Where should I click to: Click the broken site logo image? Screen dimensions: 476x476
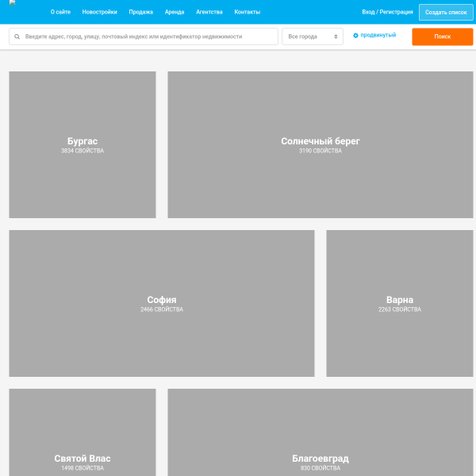pyautogui.click(x=13, y=2)
